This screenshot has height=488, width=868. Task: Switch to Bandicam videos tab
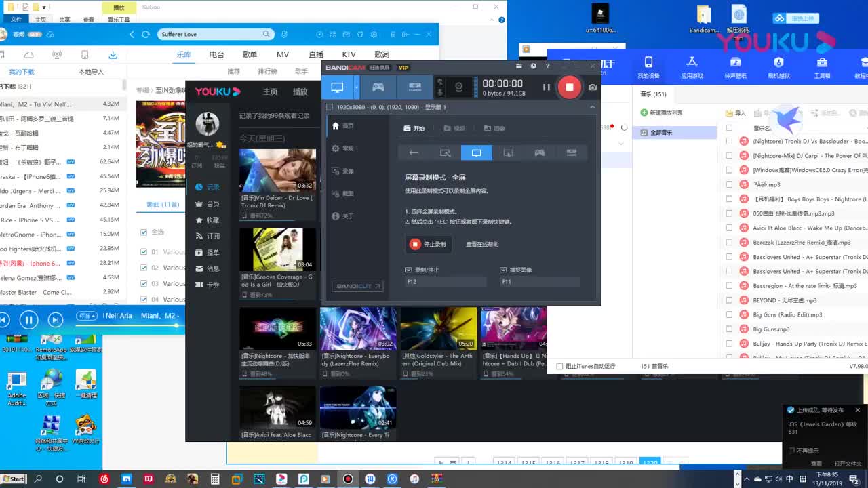click(454, 128)
